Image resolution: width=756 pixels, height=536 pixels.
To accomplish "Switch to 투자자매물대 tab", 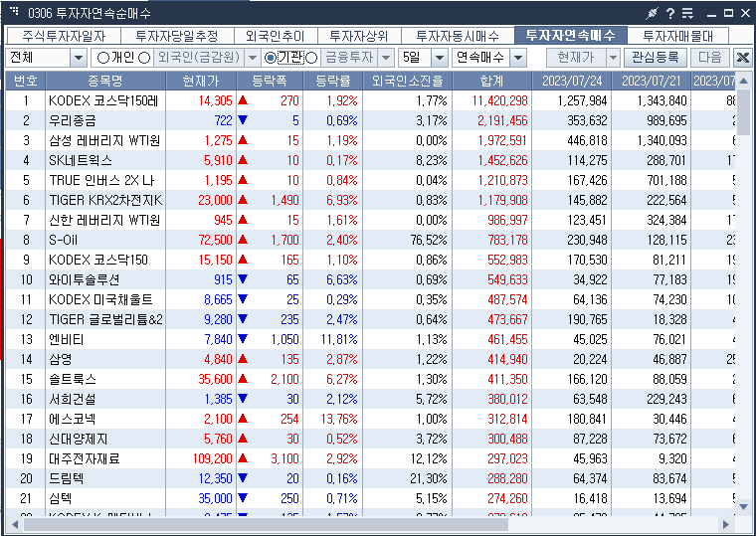I will (677, 36).
